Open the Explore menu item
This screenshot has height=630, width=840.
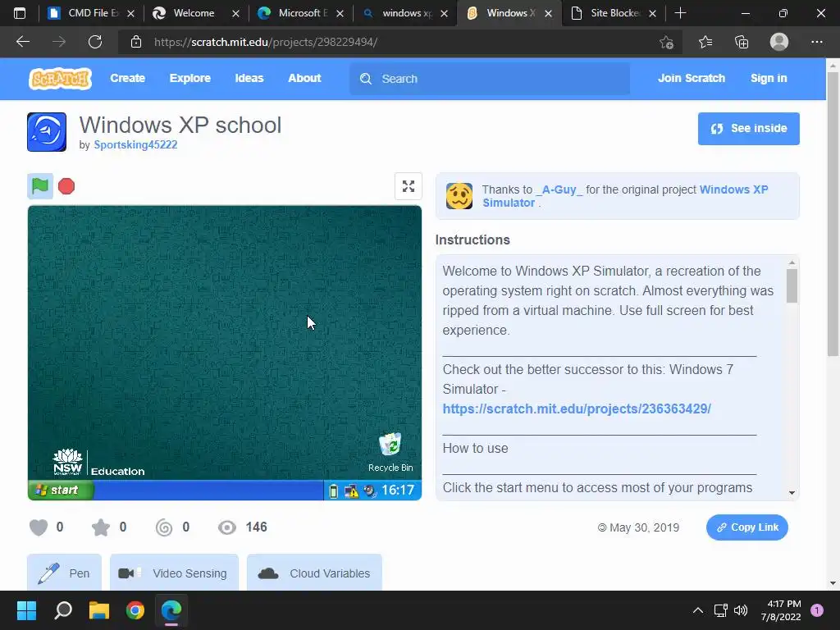click(190, 78)
